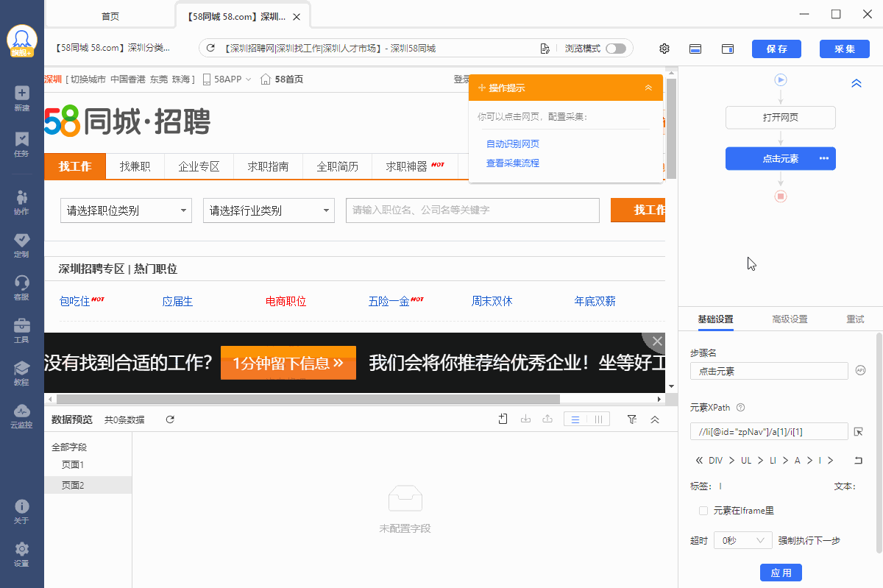883x588 pixels.
Task: Open the 超时 0秒 dropdown
Action: click(742, 540)
